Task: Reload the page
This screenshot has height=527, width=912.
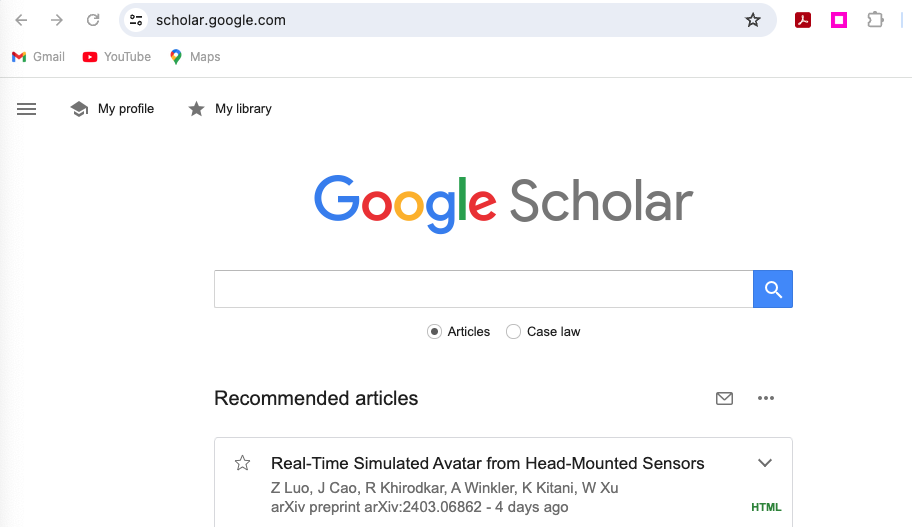Action: pos(93,20)
